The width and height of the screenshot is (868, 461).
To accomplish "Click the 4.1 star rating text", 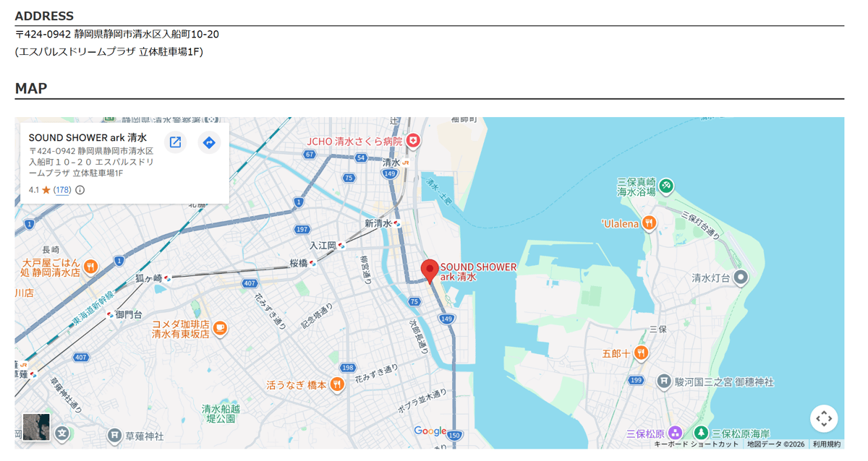I will 34,190.
